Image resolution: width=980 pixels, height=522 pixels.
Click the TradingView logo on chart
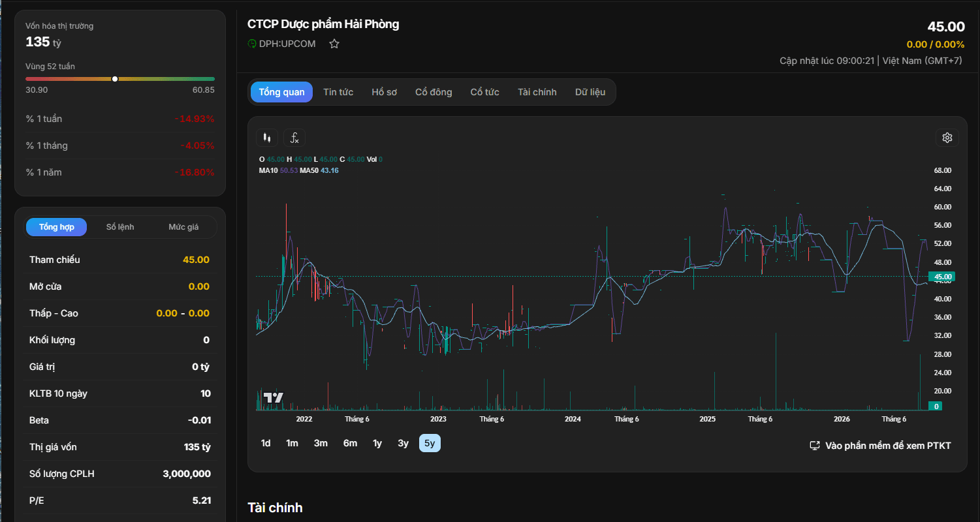274,397
